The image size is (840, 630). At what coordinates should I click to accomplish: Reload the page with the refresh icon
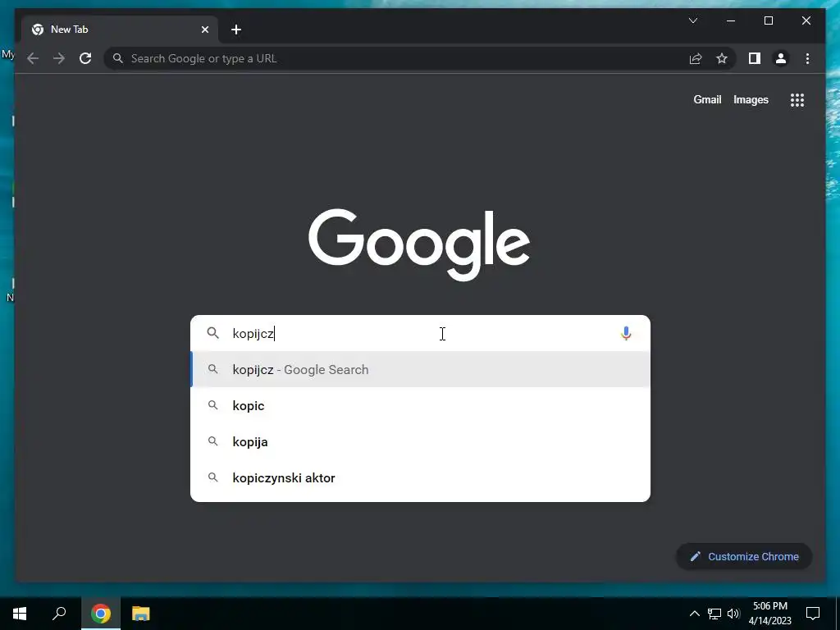(x=85, y=58)
